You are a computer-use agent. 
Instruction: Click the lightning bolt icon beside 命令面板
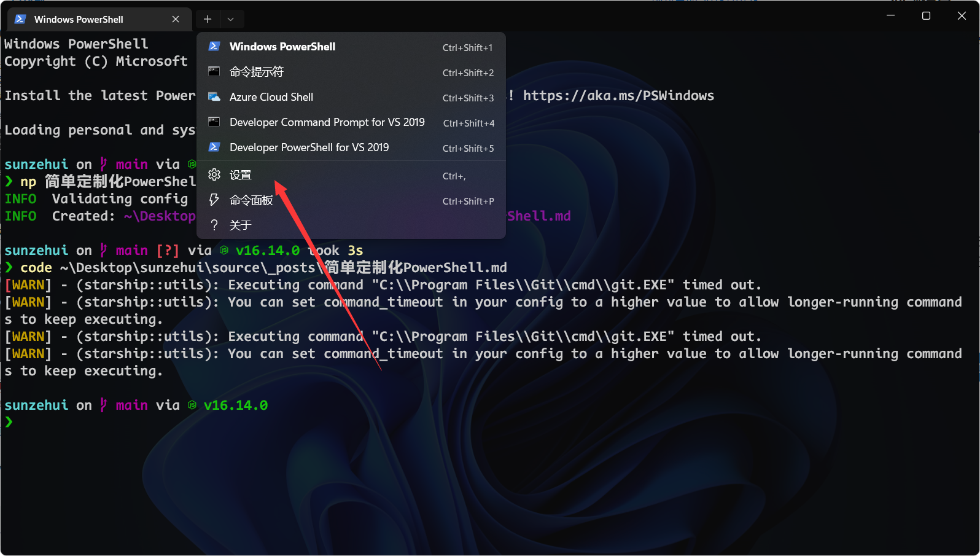(x=214, y=200)
